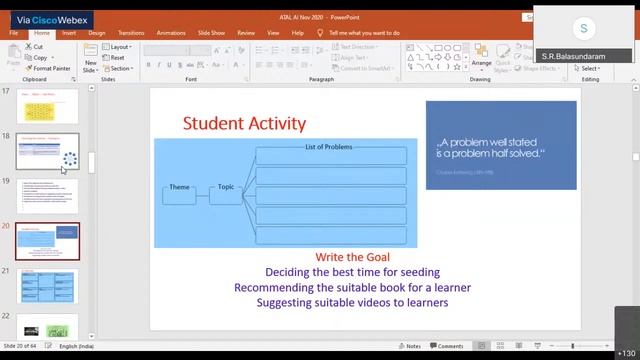640x360 pixels.
Task: Click Convert to SmartArt
Action: [x=362, y=68]
